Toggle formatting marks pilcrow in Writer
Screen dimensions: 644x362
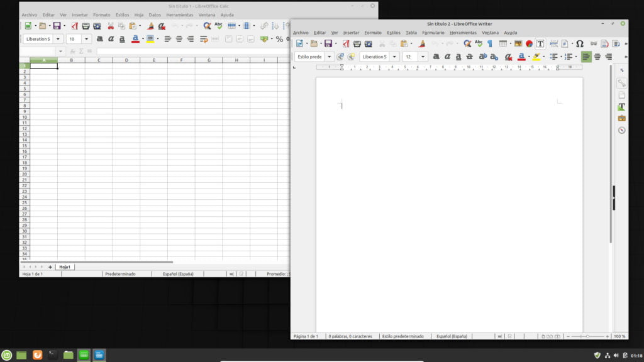[x=489, y=44]
